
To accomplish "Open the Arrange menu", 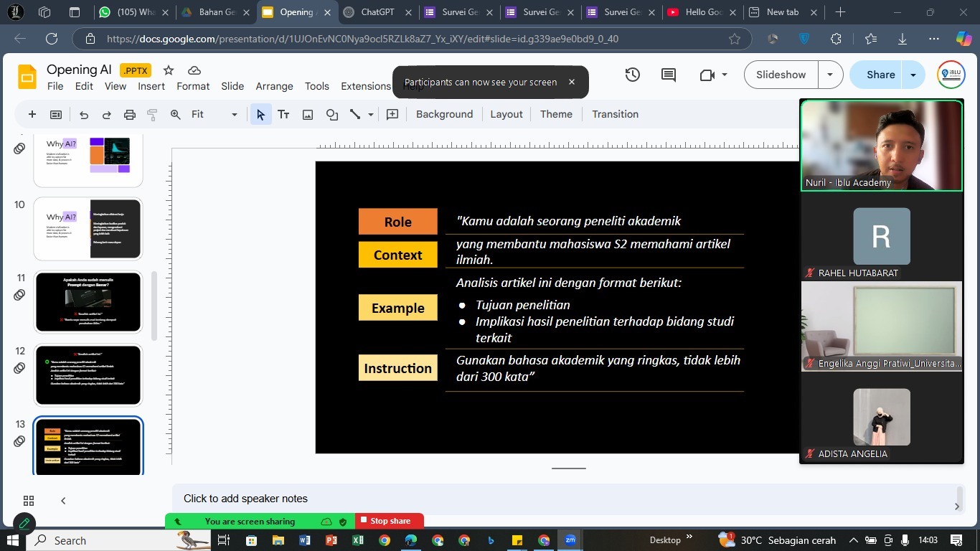I will [274, 86].
